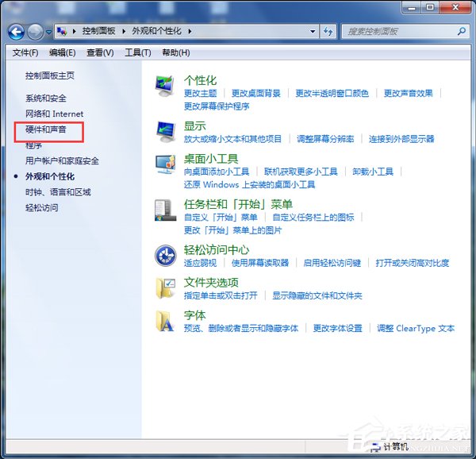The height and width of the screenshot is (459, 476).
Task: Open 程序 in sidebar
Action: pos(33,145)
